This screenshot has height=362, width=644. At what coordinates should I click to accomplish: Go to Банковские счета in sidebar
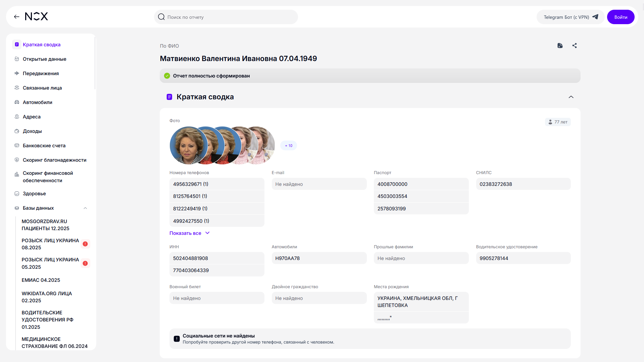[44, 146]
